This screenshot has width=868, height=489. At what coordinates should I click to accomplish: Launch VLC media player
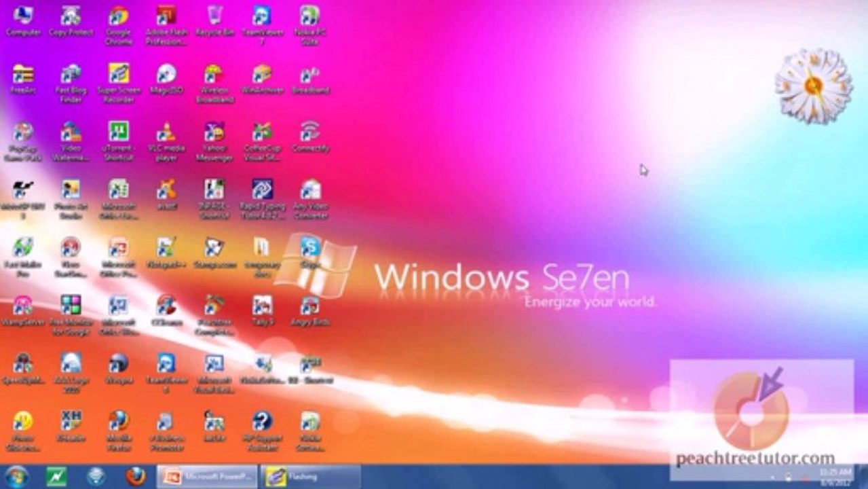pyautogui.click(x=166, y=142)
